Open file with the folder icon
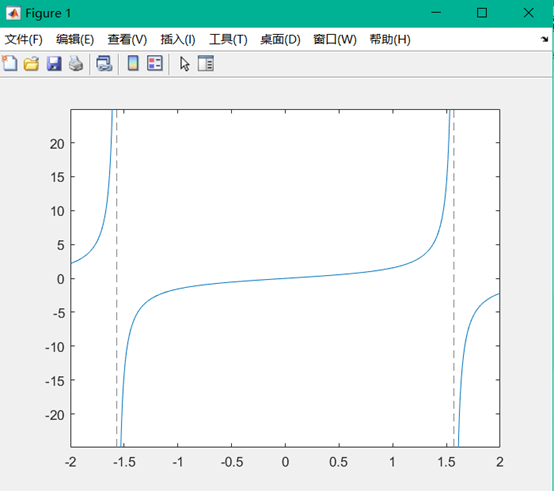The width and height of the screenshot is (554, 491). click(x=31, y=64)
